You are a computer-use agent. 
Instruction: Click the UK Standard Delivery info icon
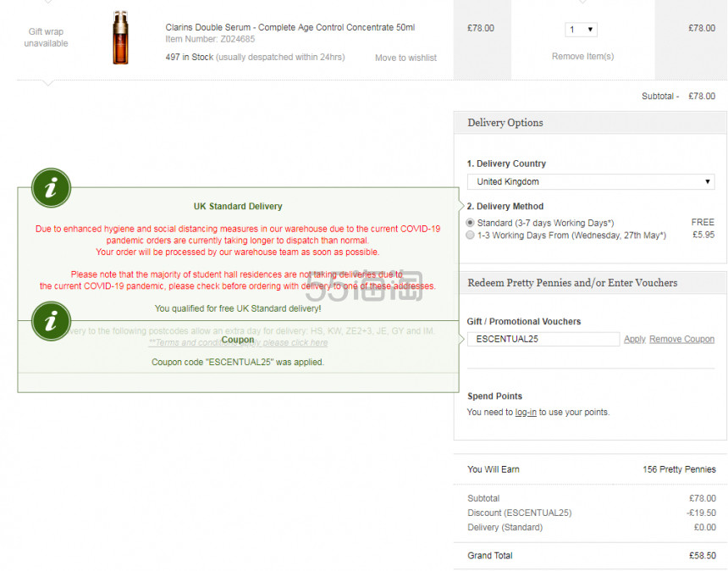tap(51, 188)
